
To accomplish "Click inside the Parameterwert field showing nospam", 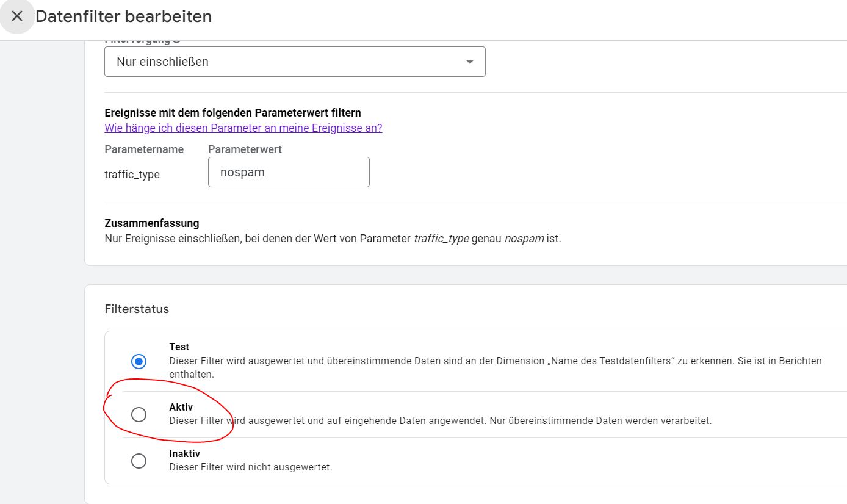I will pyautogui.click(x=289, y=172).
